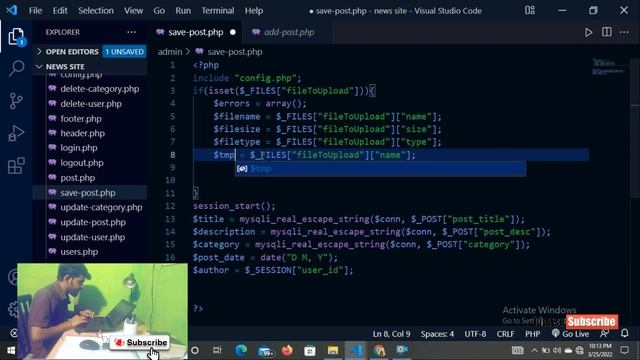640x360 pixels.
Task: Open Run and Debug view icon
Action: pyautogui.click(x=16, y=133)
